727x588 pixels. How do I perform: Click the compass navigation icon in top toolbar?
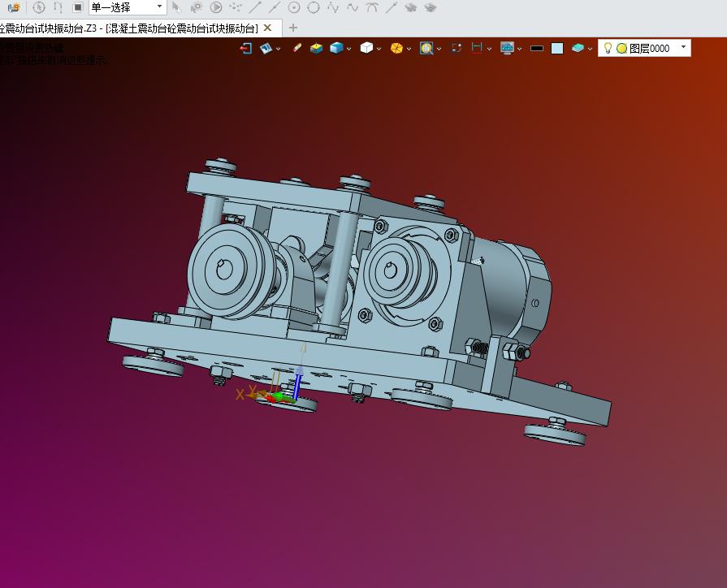pyautogui.click(x=39, y=7)
